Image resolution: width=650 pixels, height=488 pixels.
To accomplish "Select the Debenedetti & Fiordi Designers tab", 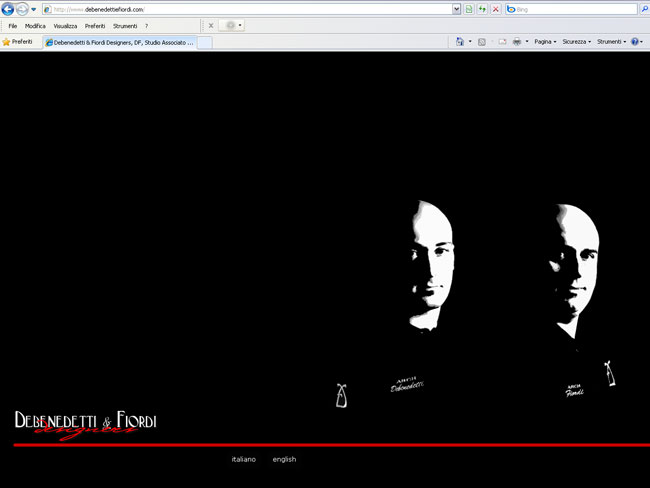I will [120, 42].
